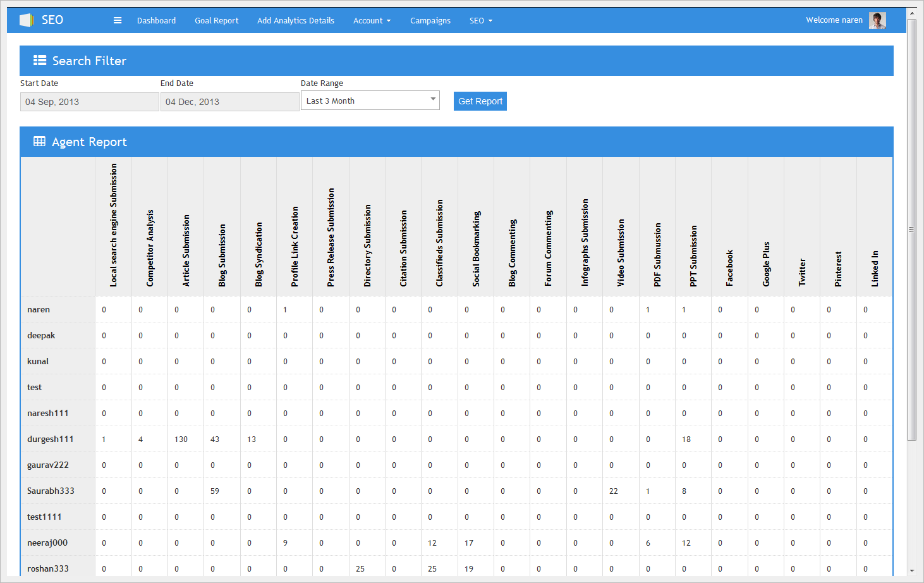The image size is (924, 583).
Task: Select the durgesh111 agent row
Action: 51,439
